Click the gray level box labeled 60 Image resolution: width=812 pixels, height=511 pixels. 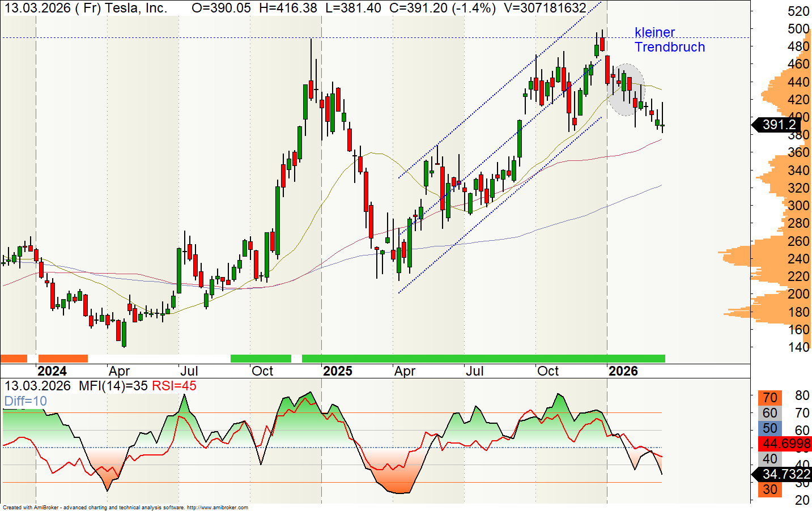click(770, 413)
